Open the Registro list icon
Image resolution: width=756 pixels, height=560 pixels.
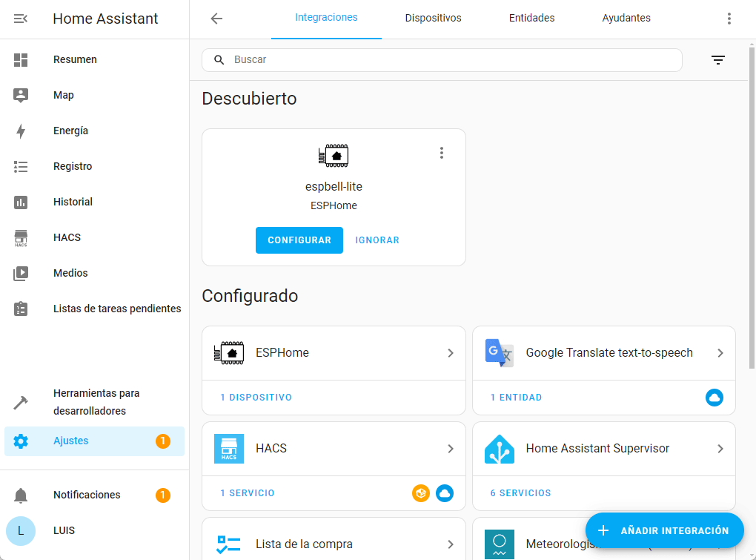21,167
